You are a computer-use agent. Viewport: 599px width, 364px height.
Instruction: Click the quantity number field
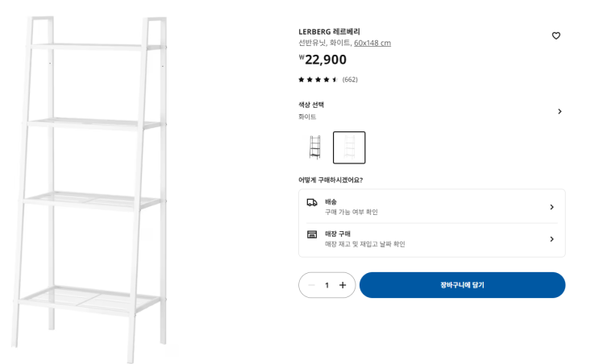click(327, 285)
